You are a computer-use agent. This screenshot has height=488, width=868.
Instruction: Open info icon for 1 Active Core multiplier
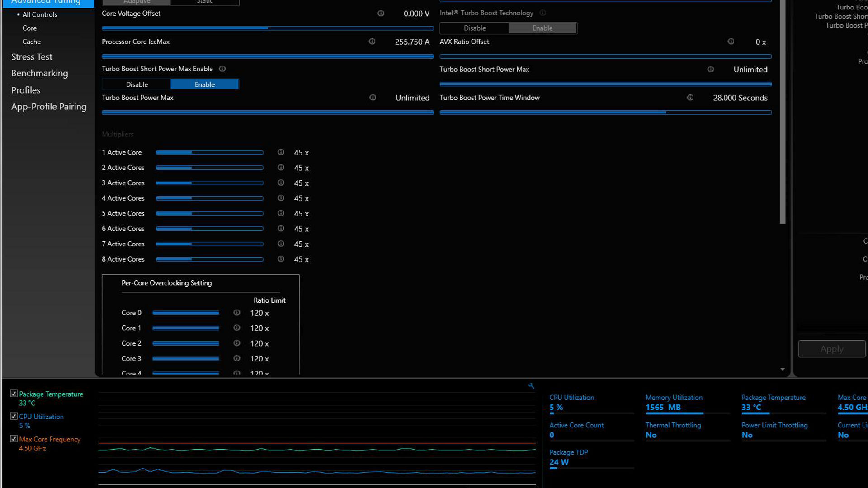pos(281,152)
